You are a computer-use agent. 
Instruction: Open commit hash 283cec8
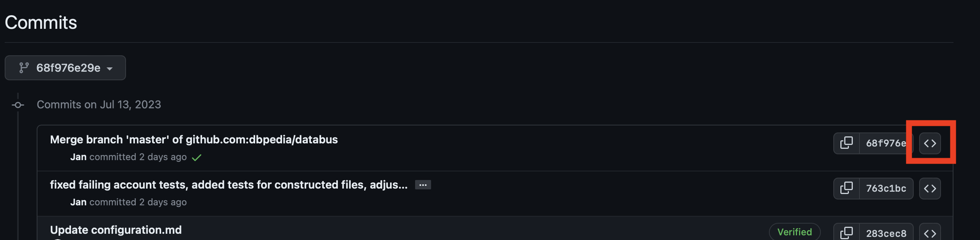click(886, 233)
